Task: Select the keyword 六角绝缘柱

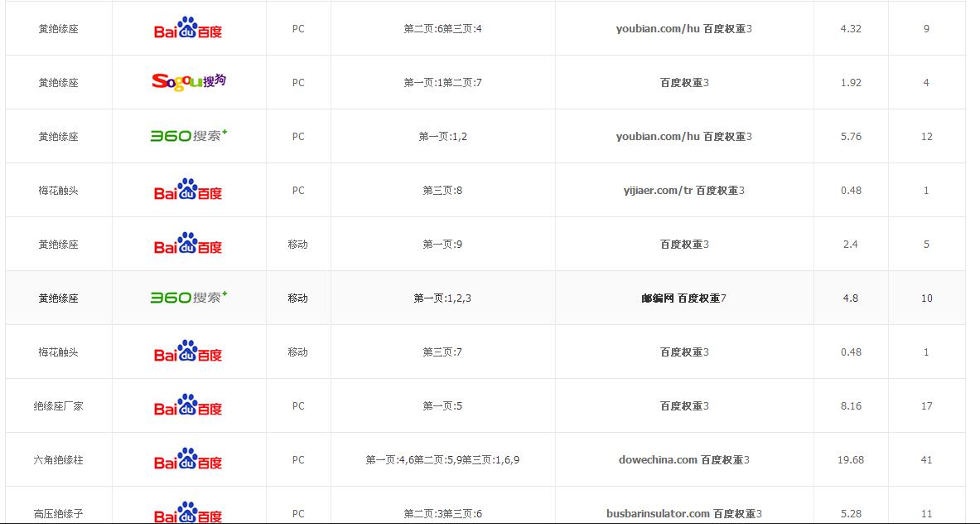Action: pos(58,460)
